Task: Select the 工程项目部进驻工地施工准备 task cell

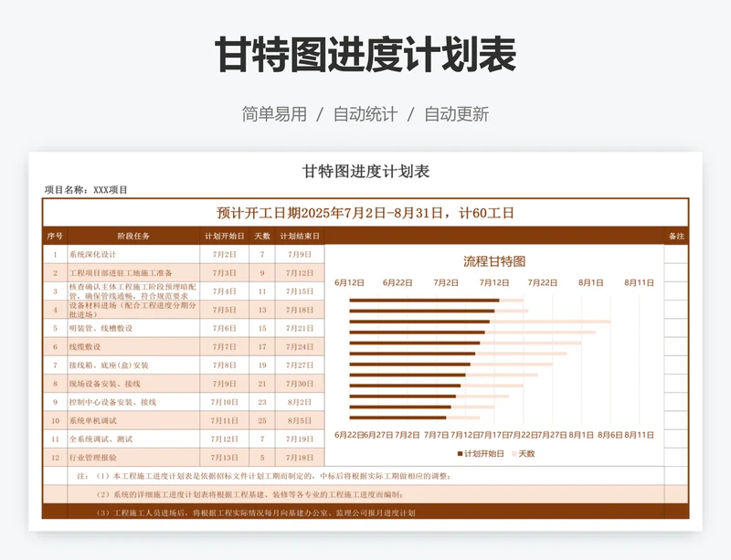Action: click(133, 273)
